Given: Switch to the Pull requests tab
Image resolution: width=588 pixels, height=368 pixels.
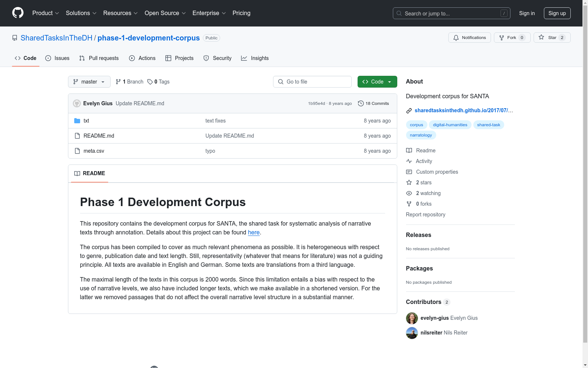Looking at the screenshot, I should pyautogui.click(x=99, y=58).
